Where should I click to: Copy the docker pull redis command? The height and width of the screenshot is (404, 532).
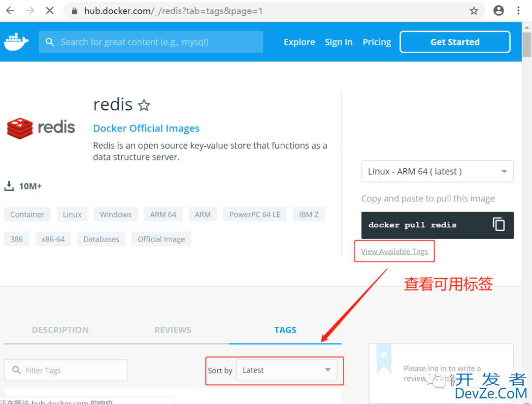coord(499,224)
